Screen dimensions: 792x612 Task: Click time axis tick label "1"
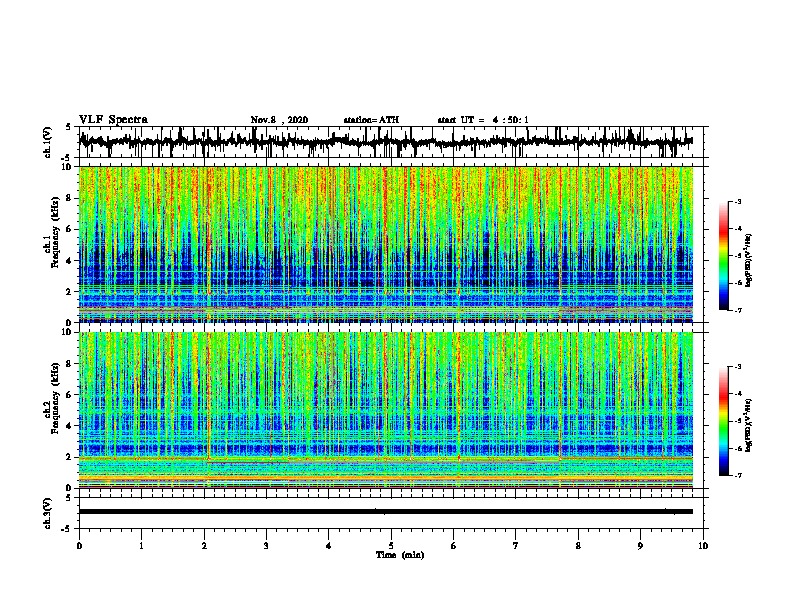tap(141, 546)
